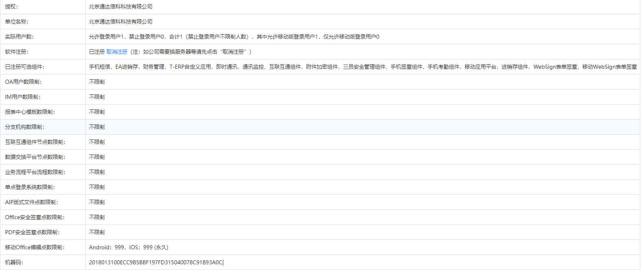This screenshot has width=644, height=270.
Task: Click the 报表中心模板数限制 label
Action: click(x=30, y=112)
